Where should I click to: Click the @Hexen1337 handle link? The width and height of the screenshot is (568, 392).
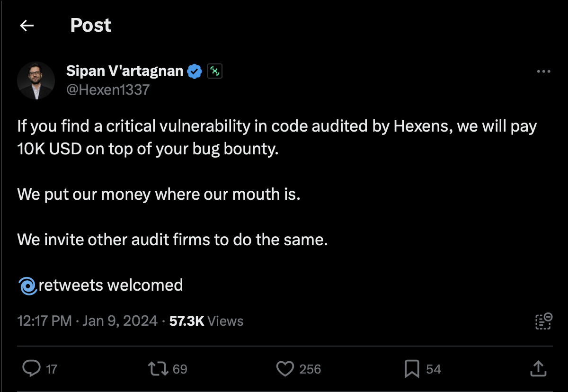[x=108, y=89]
